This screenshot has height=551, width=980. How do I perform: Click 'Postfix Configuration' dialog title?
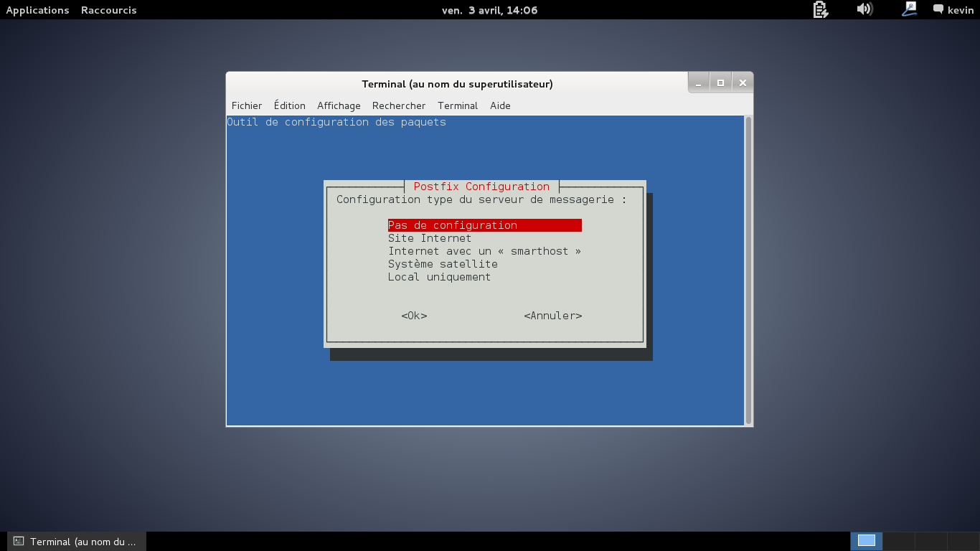point(481,187)
